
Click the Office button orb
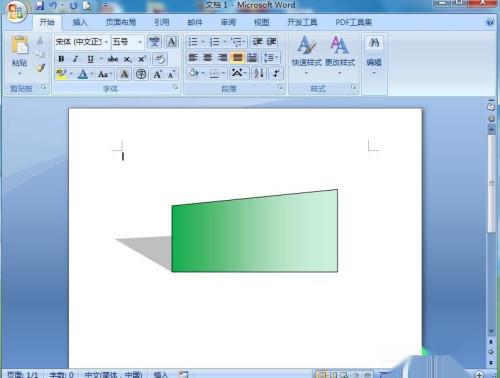(15, 11)
